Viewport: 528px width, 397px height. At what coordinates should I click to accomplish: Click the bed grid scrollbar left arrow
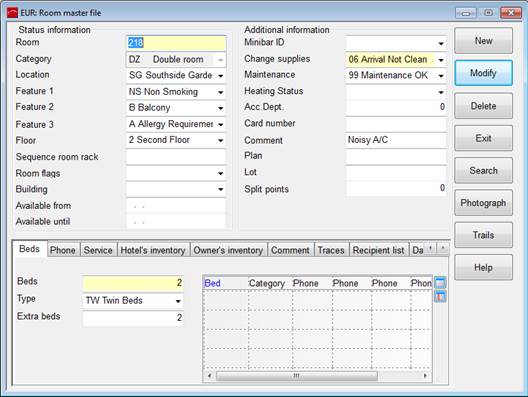pyautogui.click(x=209, y=375)
